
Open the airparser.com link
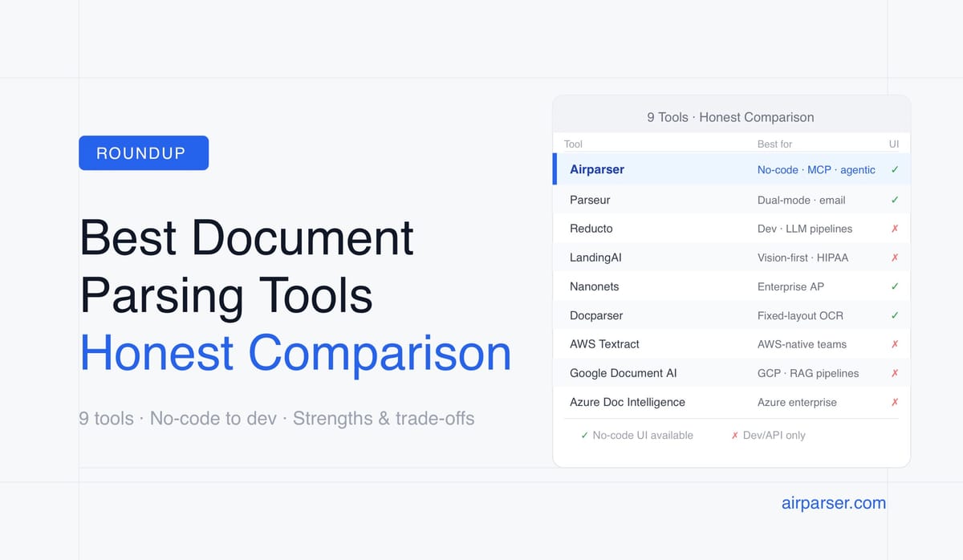pos(834,503)
